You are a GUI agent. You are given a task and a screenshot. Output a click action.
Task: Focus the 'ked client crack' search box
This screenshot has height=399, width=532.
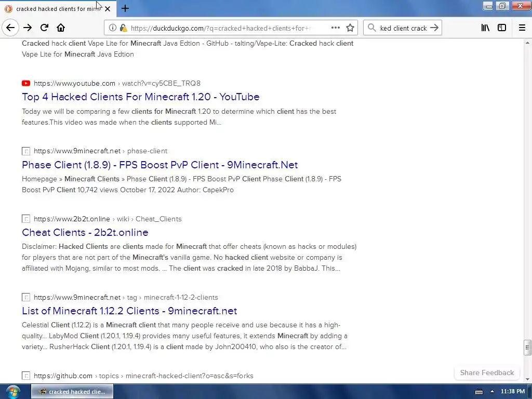point(403,28)
